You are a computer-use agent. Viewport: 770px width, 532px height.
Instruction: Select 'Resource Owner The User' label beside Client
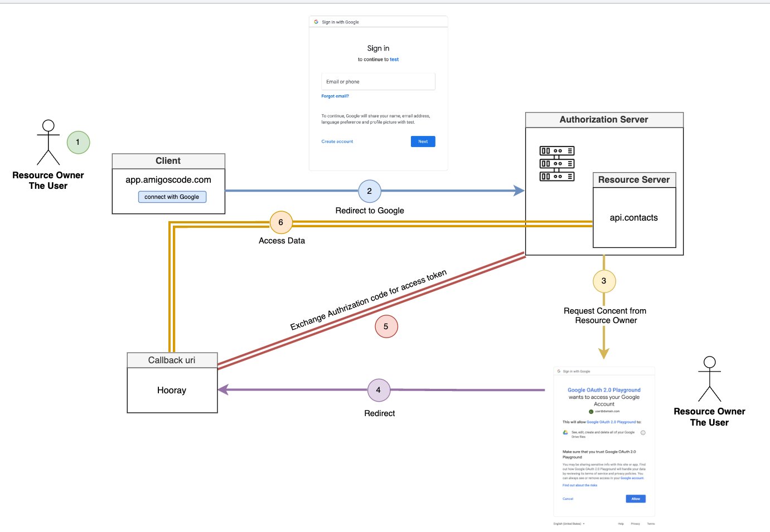point(49,180)
